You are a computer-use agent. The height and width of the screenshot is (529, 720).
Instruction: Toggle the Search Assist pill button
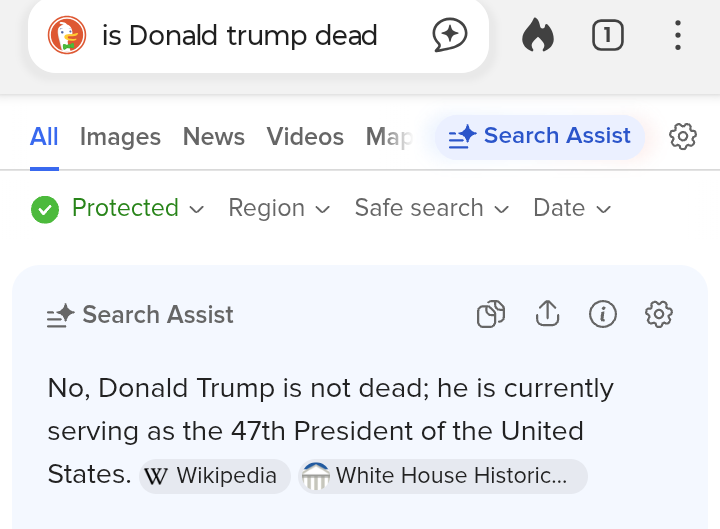pyautogui.click(x=540, y=136)
